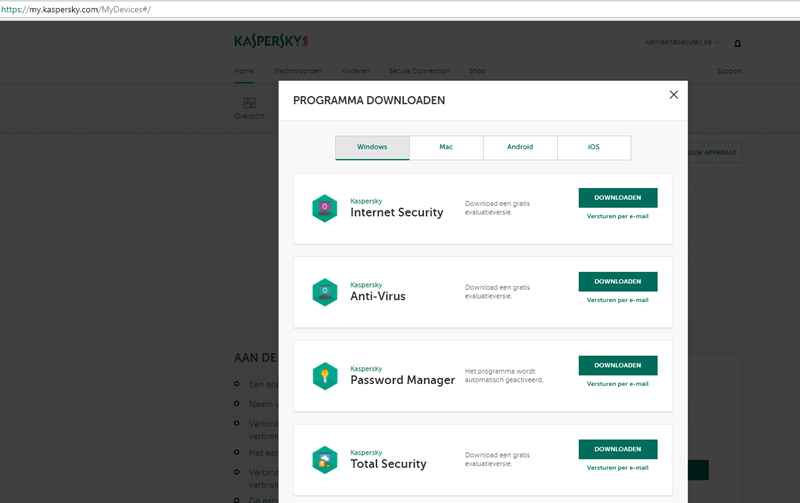The height and width of the screenshot is (503, 800).
Task: Select the iOS platform tab
Action: [x=594, y=147]
